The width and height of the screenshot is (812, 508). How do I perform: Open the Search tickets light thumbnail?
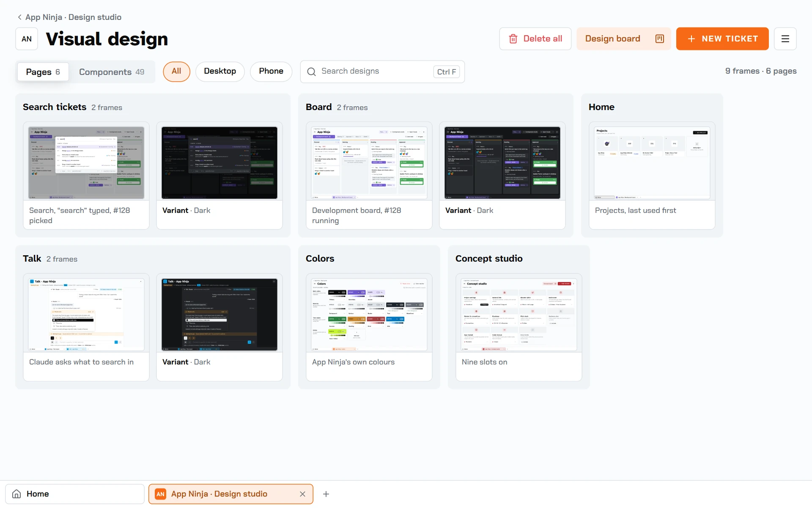tap(86, 163)
